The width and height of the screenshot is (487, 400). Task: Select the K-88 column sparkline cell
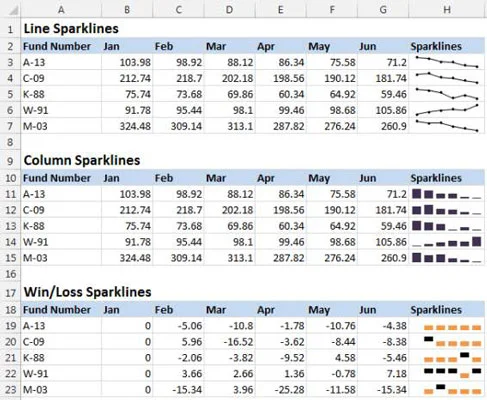pyautogui.click(x=447, y=226)
